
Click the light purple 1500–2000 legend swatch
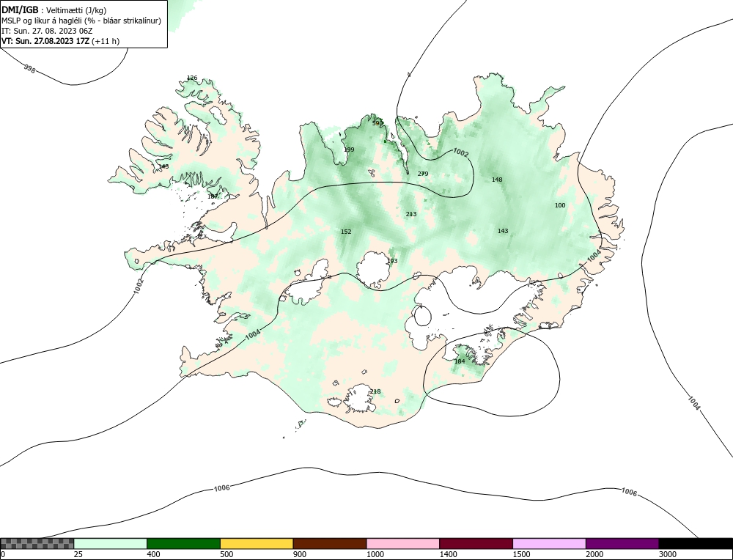click(x=549, y=543)
